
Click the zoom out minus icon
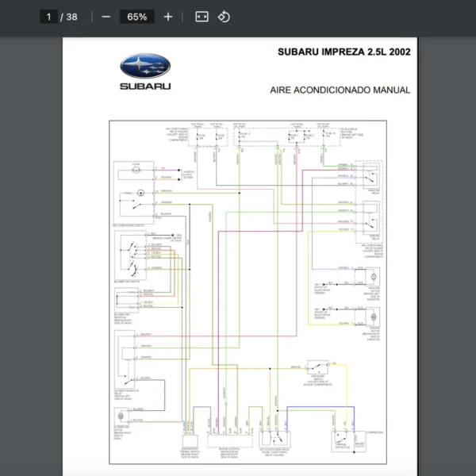click(x=106, y=17)
